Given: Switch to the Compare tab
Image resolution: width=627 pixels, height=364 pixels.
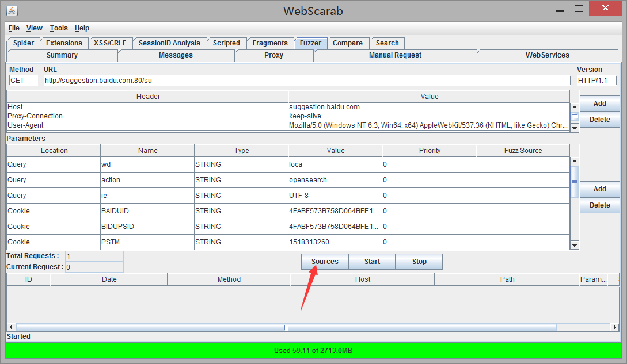Looking at the screenshot, I should [348, 43].
